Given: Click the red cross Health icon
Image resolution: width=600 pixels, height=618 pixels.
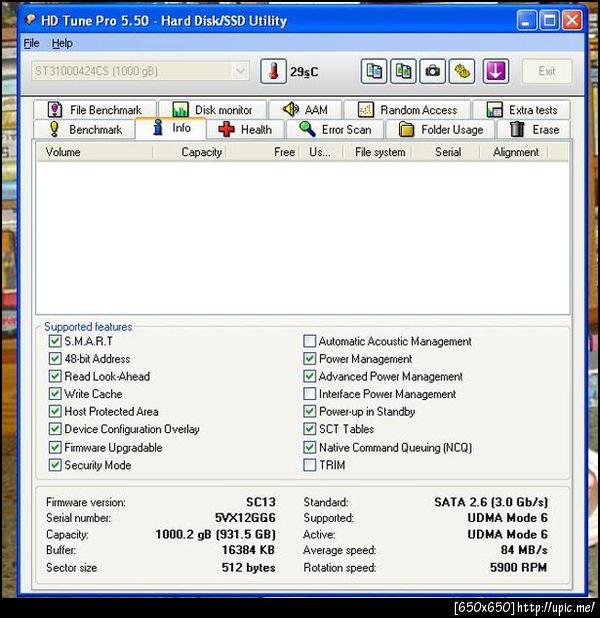Looking at the screenshot, I should (x=226, y=129).
